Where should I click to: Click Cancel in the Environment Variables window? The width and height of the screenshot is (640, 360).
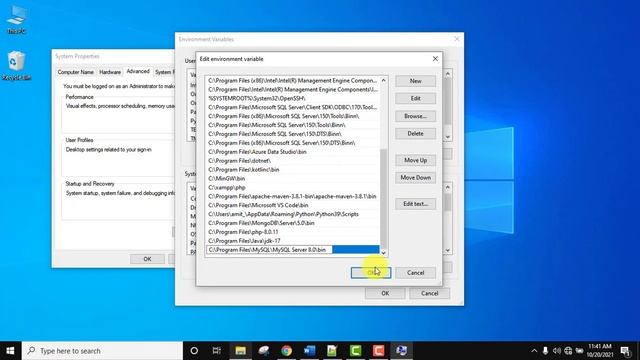click(x=429, y=293)
